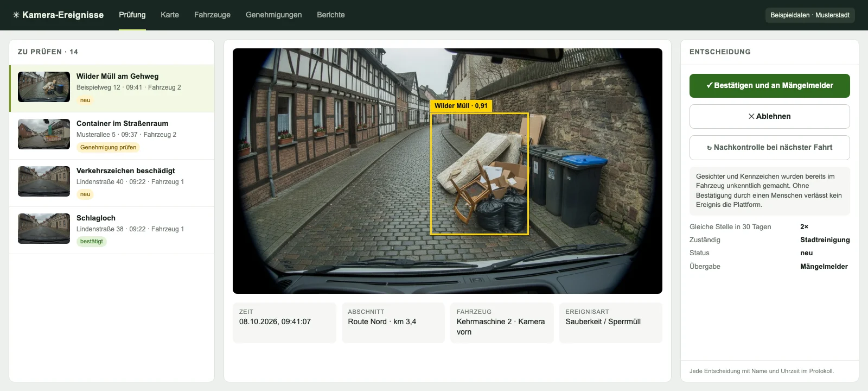Click the Kamera-Ereignisse asterisk logo icon
Viewport: 868px width, 391px height.
[16, 15]
